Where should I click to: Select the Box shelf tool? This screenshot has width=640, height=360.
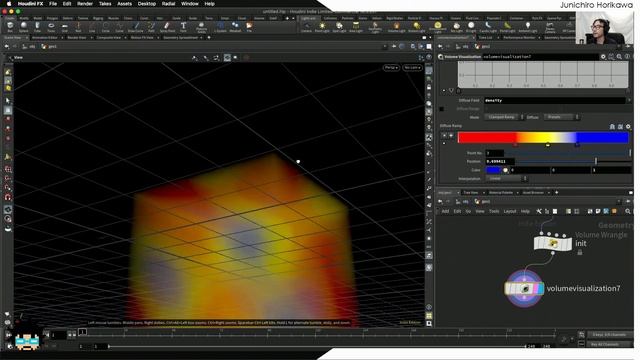(x=10, y=27)
